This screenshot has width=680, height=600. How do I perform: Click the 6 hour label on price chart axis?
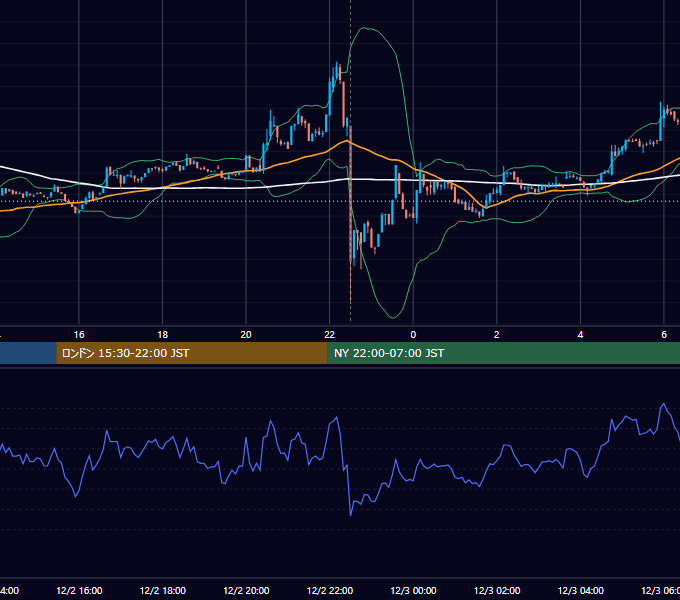click(x=664, y=335)
